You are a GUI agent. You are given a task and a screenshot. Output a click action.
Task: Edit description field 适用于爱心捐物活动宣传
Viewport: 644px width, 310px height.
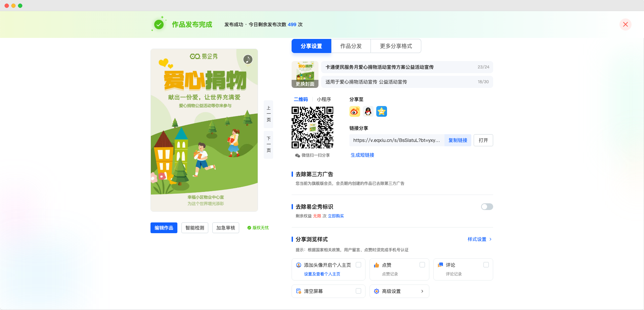click(407, 82)
